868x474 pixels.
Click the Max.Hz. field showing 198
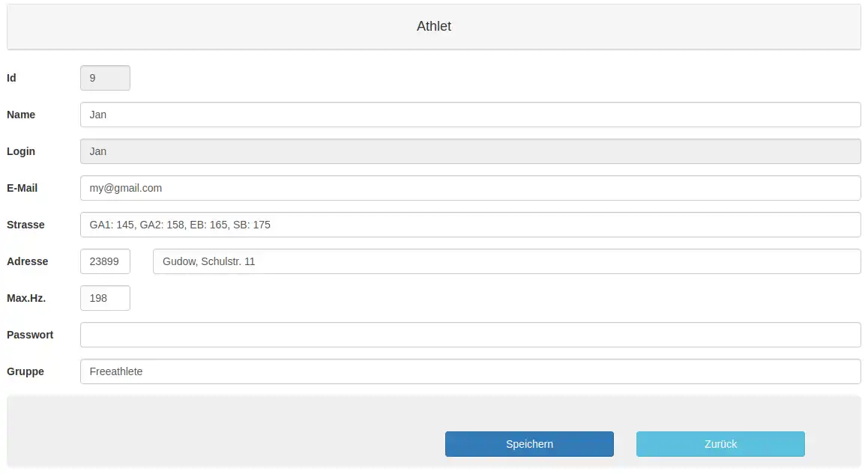point(105,298)
